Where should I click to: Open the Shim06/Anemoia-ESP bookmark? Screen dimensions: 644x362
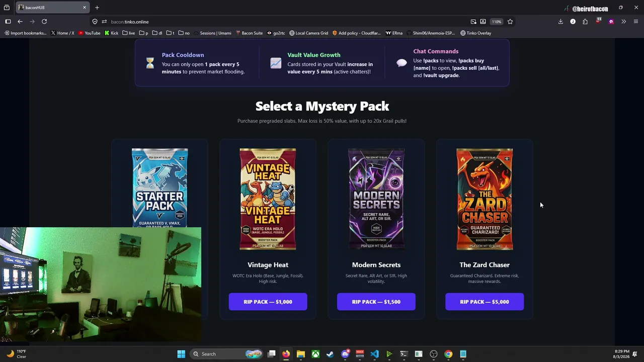tap(431, 33)
